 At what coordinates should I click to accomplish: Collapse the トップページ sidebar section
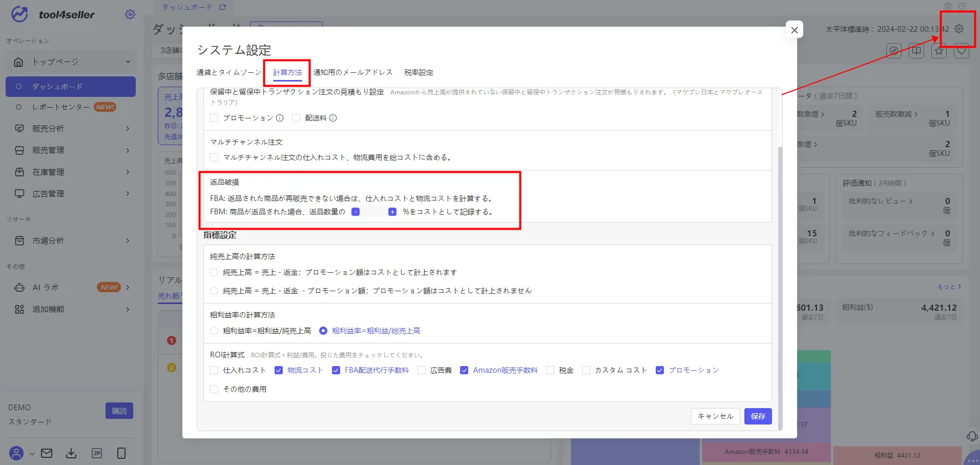pyautogui.click(x=128, y=62)
